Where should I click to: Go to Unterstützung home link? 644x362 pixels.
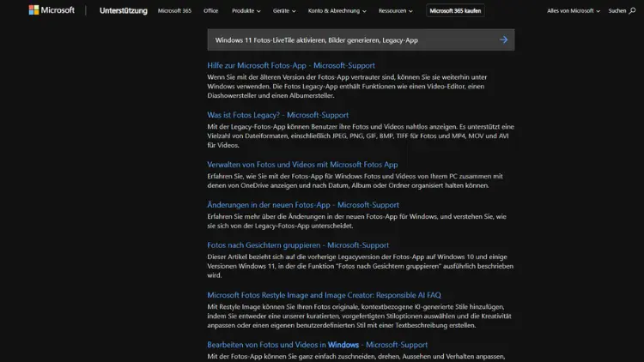pyautogui.click(x=123, y=11)
